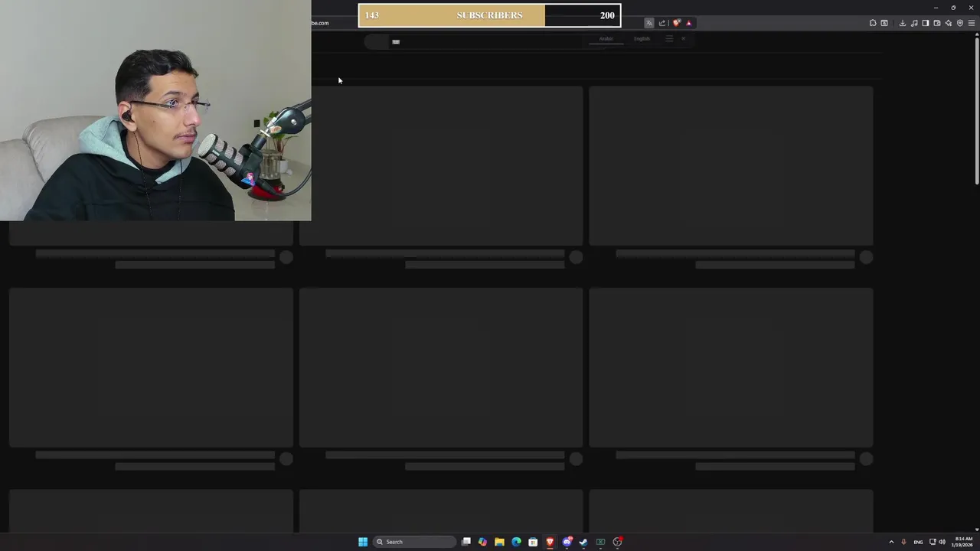Screen dimensions: 980x551
Task: Click the Share page icon in address bar
Action: (x=662, y=23)
